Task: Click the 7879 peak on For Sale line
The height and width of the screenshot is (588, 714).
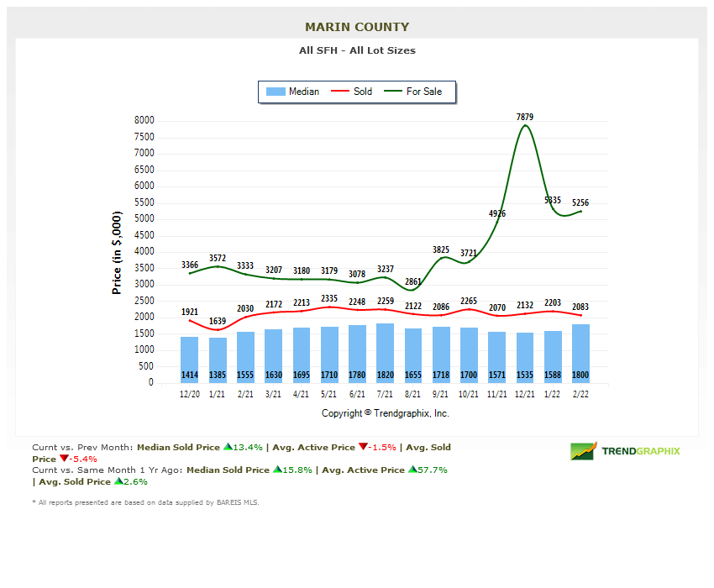Action: pos(525,126)
